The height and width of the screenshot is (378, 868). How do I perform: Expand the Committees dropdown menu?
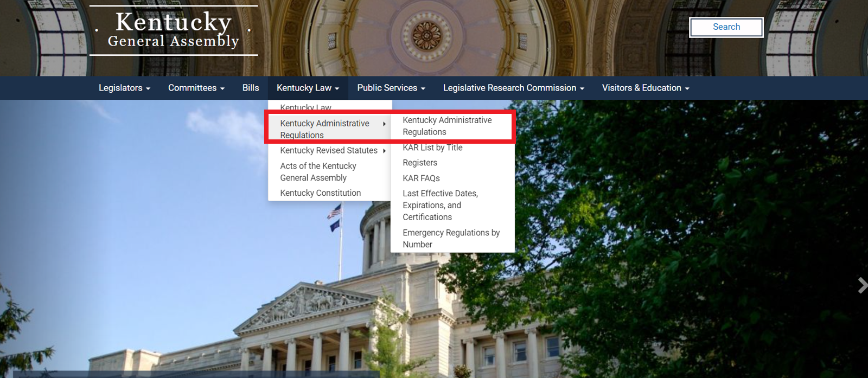[x=196, y=88]
